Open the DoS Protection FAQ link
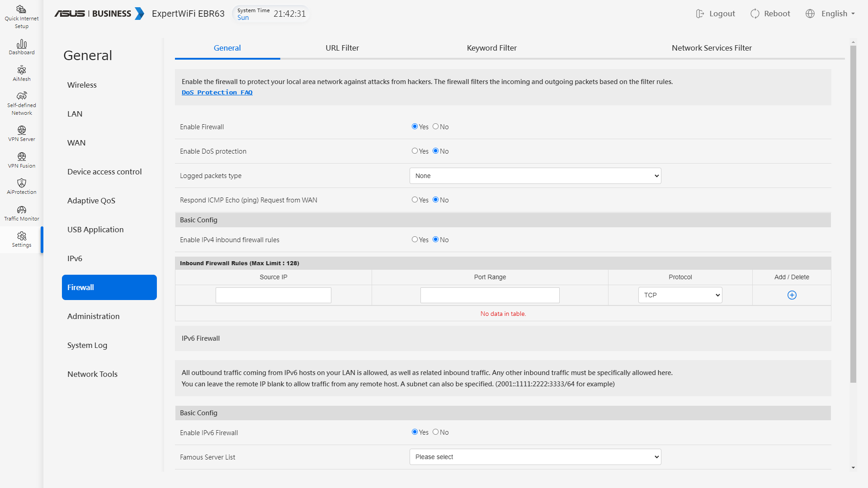868x488 pixels. 217,93
